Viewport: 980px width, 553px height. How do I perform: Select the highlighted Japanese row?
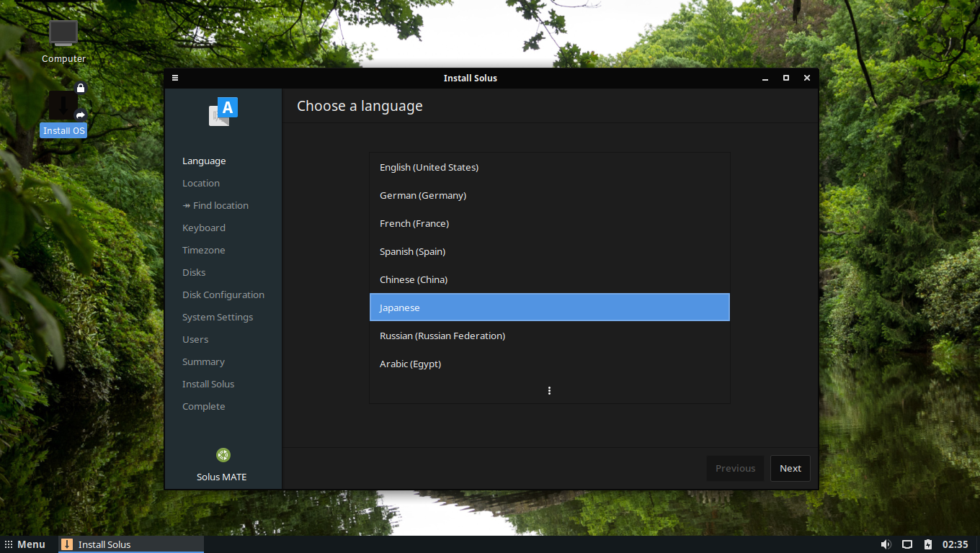click(550, 307)
